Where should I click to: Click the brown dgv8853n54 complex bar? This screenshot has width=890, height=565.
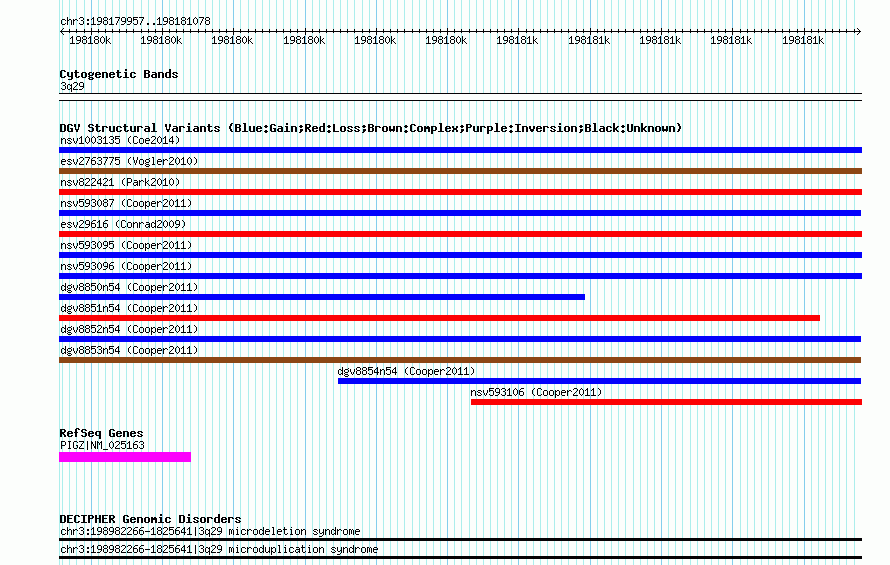click(460, 360)
